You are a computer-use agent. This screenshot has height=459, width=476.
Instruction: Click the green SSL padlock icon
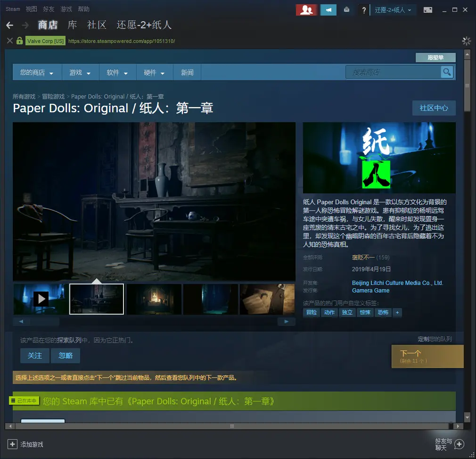coord(20,41)
